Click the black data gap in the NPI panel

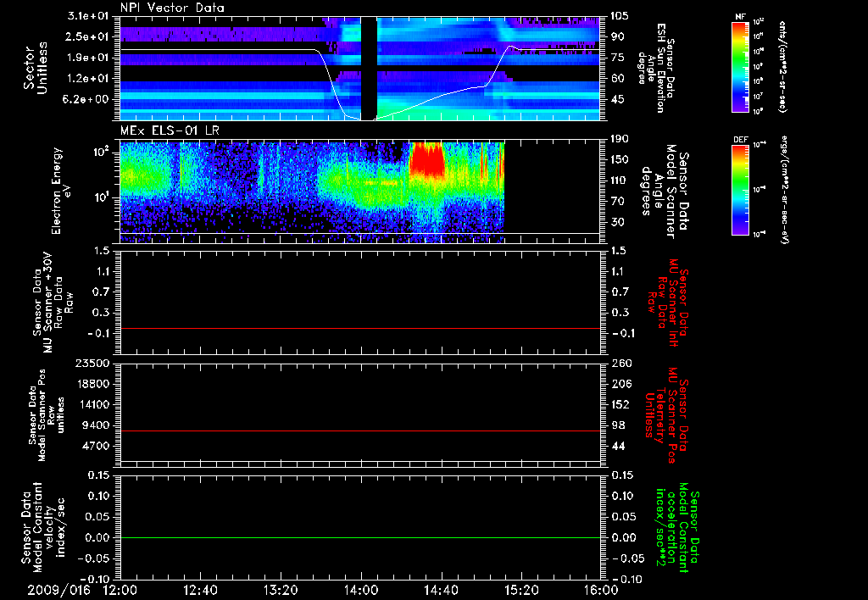(369, 68)
